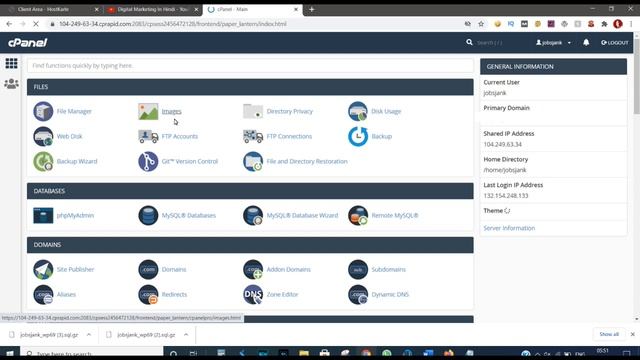Open the File Manager icon
This screenshot has width=640, height=360.
tap(43, 111)
